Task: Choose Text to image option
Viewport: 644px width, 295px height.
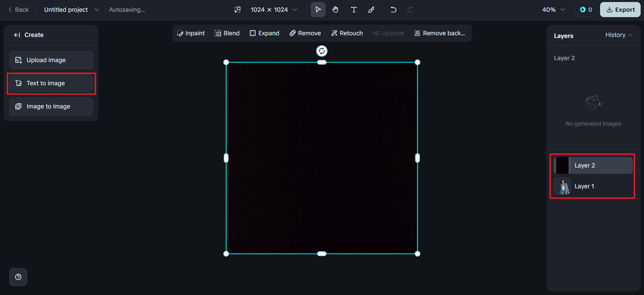Action: [51, 83]
